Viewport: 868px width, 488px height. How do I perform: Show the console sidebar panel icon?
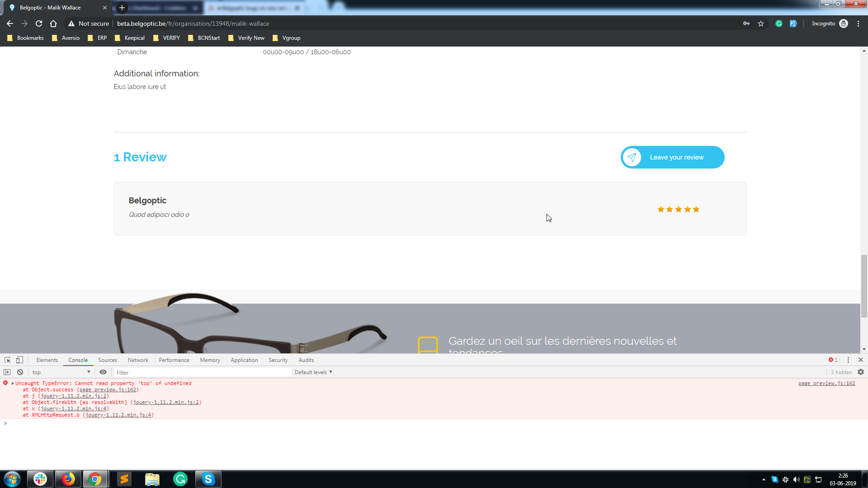(x=7, y=372)
